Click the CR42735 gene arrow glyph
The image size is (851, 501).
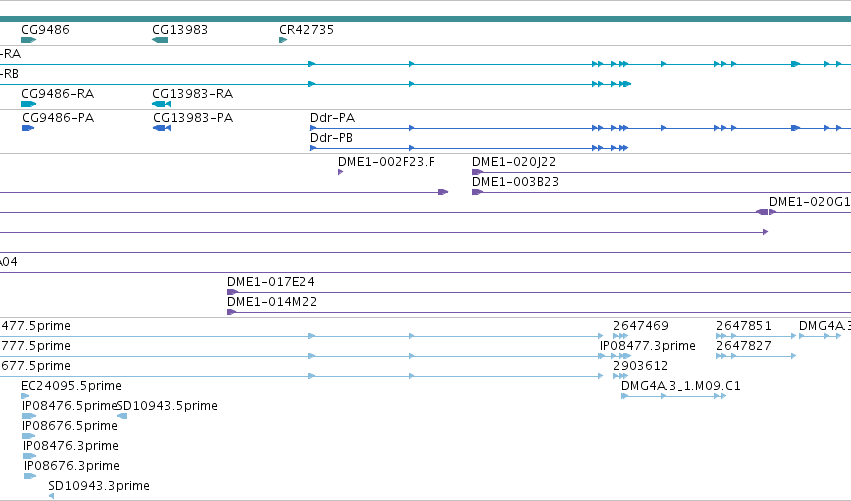(x=283, y=40)
